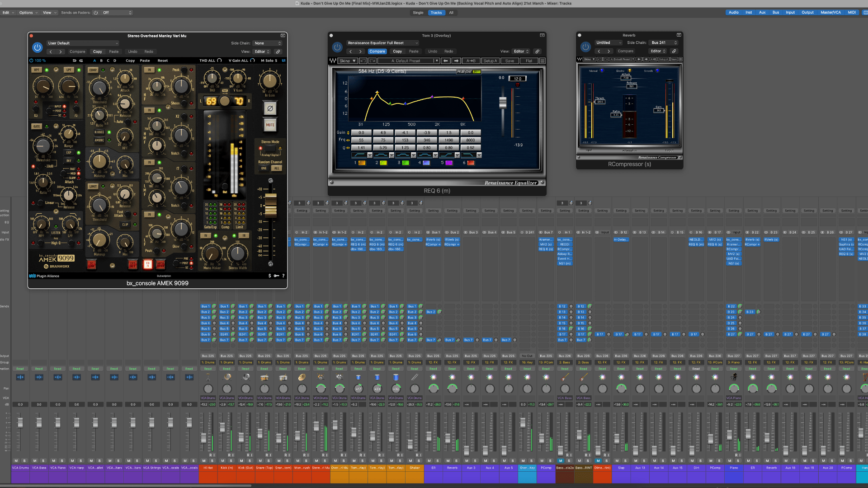
Task: Toggle Analyzer in Renaissance Equalizer
Action: [x=469, y=71]
